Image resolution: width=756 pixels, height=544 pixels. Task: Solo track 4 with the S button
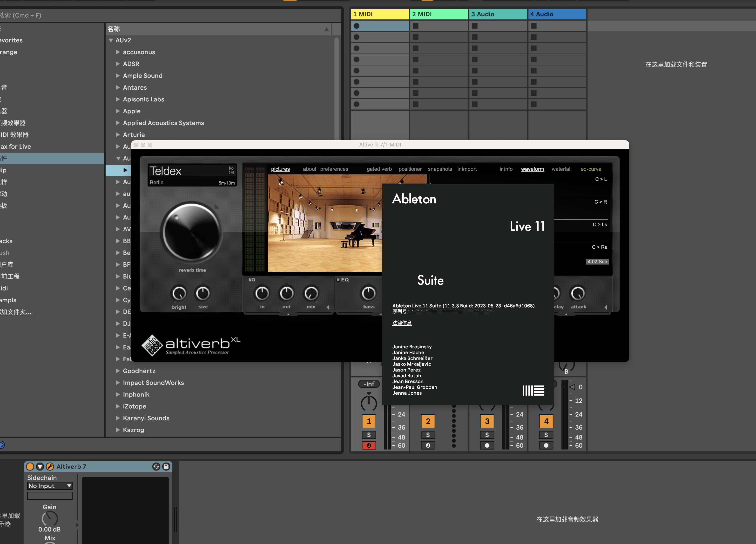pyautogui.click(x=546, y=435)
